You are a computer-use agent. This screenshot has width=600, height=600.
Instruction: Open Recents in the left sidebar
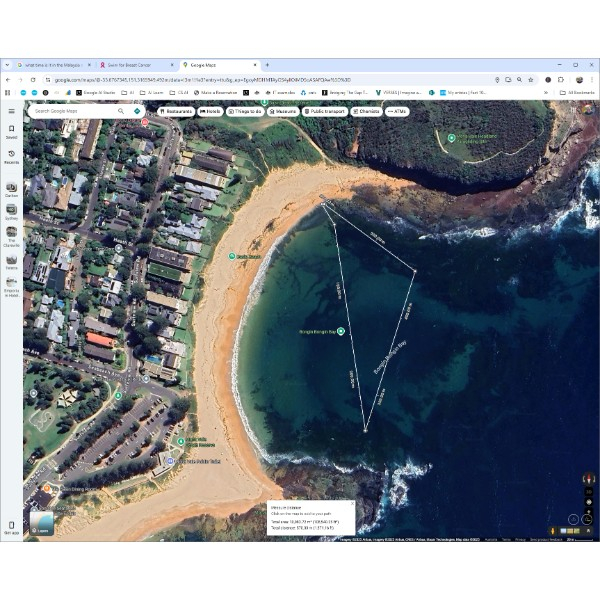tap(11, 155)
